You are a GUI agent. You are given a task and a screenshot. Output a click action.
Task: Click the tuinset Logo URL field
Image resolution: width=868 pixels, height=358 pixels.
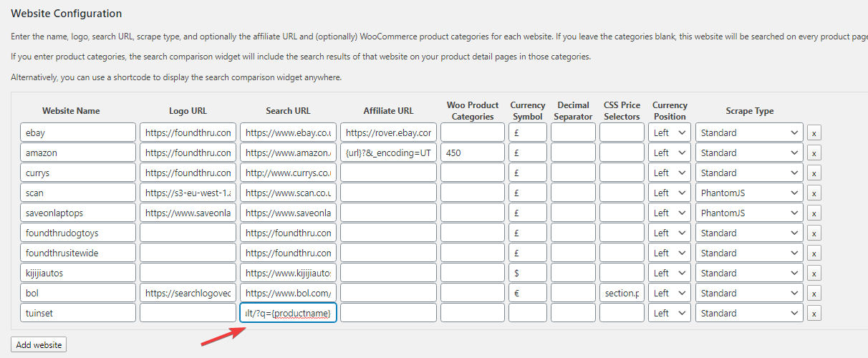(188, 313)
